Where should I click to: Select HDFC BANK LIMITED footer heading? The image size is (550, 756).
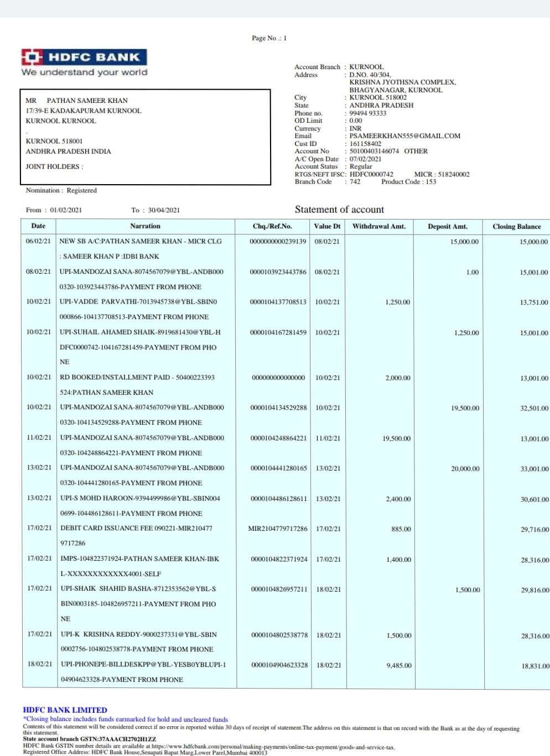coord(65,710)
